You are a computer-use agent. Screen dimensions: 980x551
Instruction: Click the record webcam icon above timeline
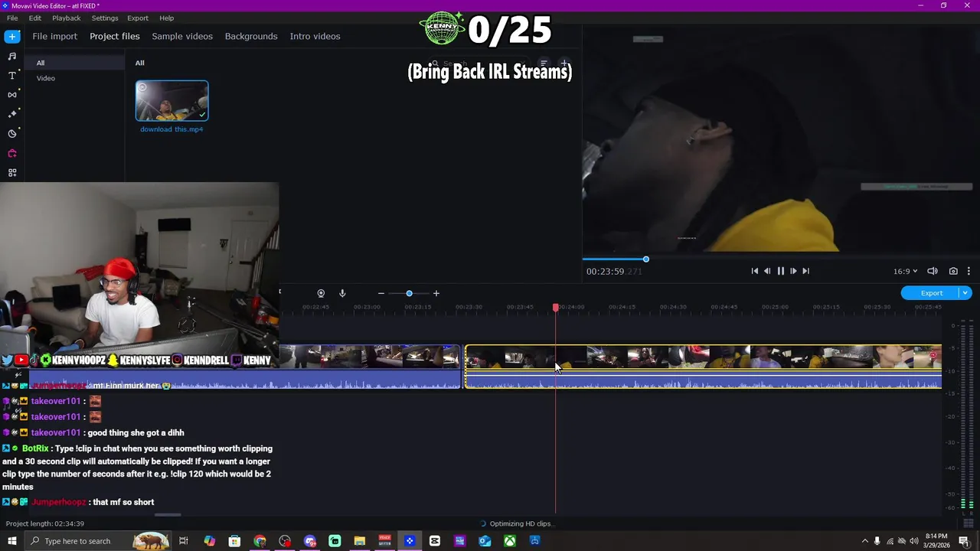tap(321, 293)
